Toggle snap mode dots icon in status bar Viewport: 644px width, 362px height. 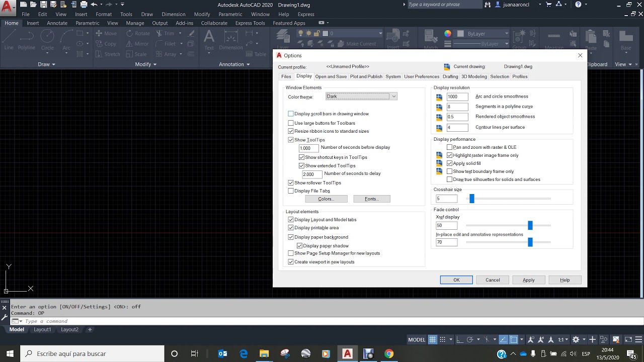[x=443, y=339]
